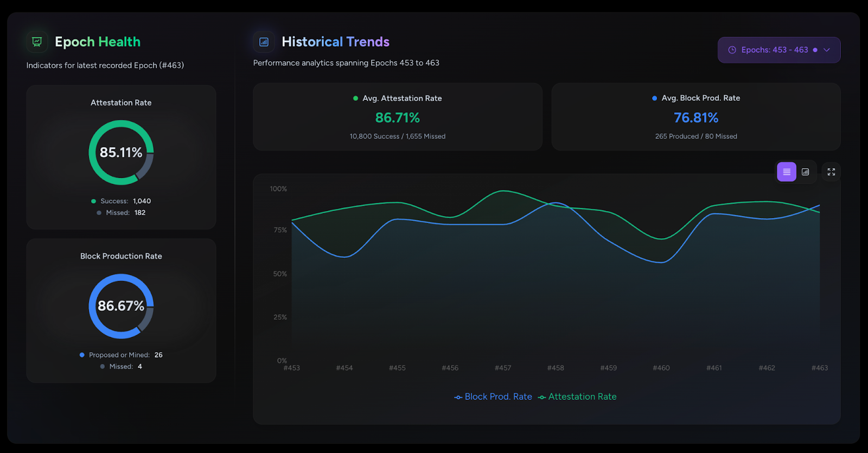Click the blue Proposed or Mined swatch
This screenshot has width=868, height=453.
click(82, 355)
